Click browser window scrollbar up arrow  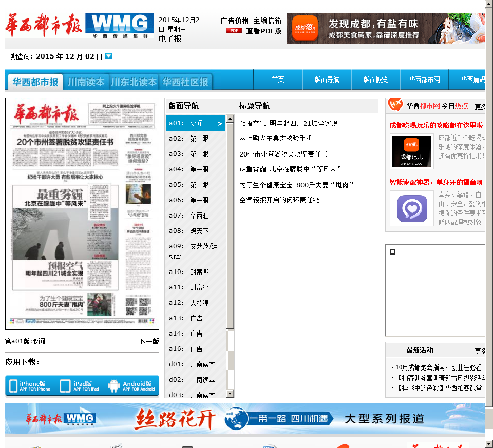489,4
